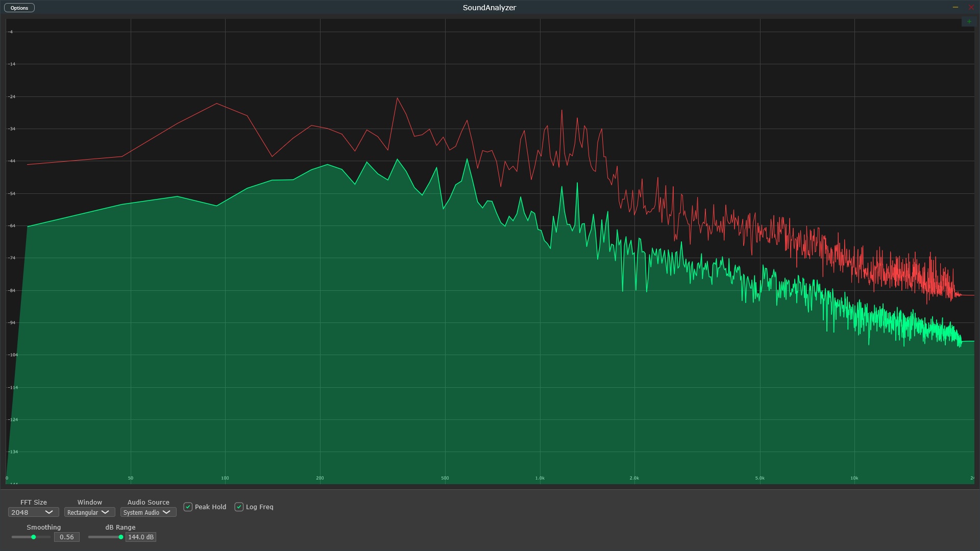
Task: Click the SoundAnalyzer title text
Action: click(489, 8)
